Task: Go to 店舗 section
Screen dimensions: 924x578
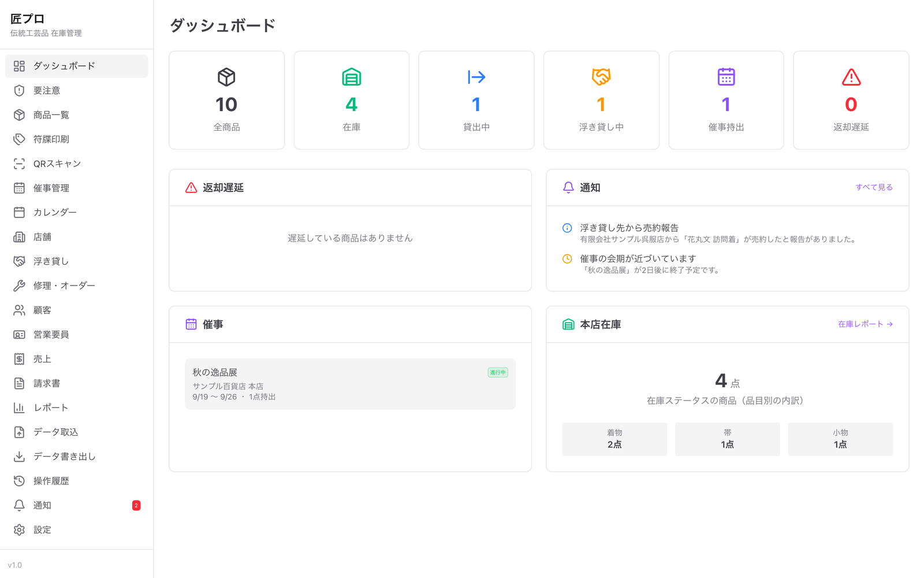Action: coord(77,237)
